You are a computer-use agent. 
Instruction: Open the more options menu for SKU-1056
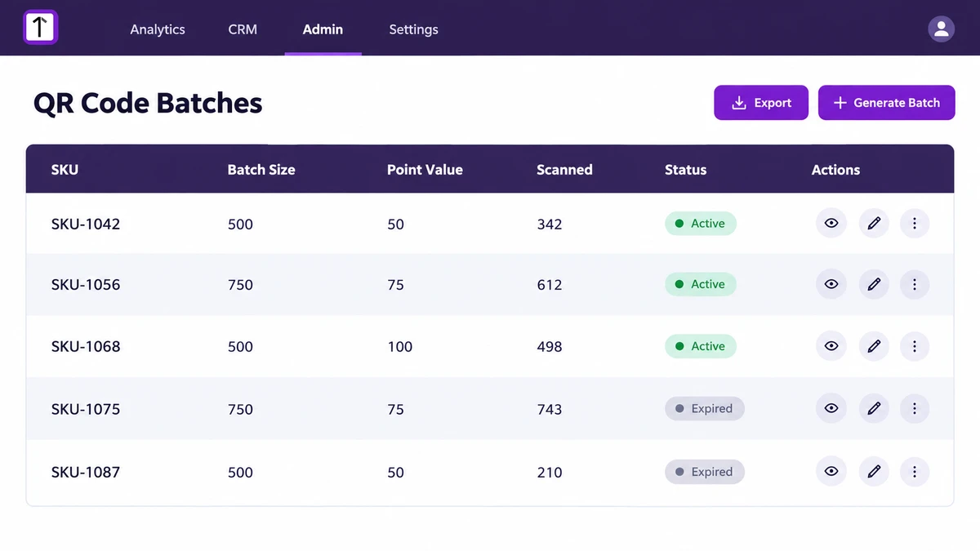click(x=915, y=284)
